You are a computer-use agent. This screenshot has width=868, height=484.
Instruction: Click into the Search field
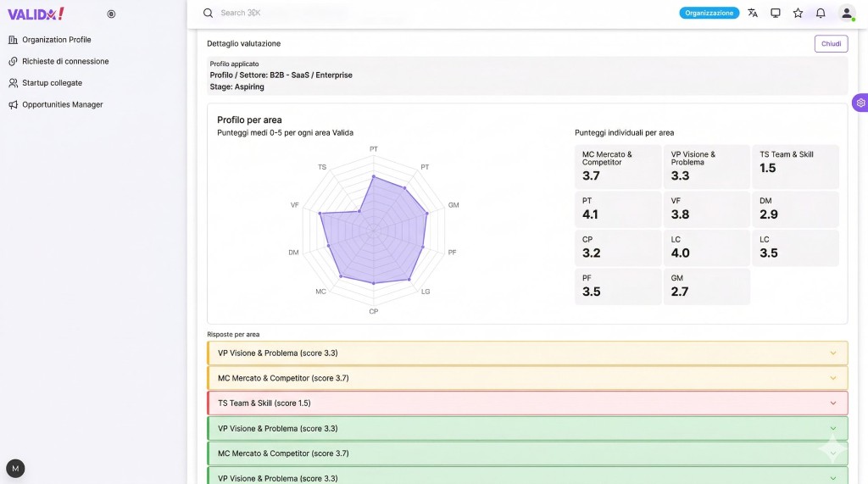[x=339, y=14]
